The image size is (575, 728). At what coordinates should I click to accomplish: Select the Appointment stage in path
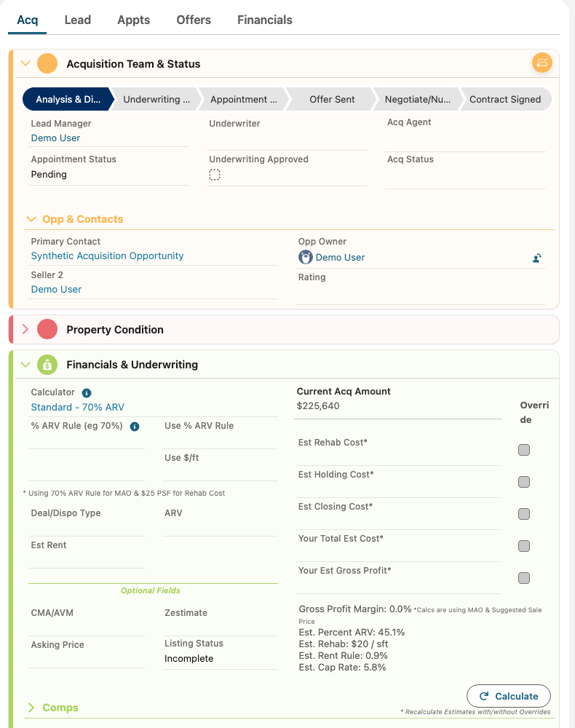point(244,99)
